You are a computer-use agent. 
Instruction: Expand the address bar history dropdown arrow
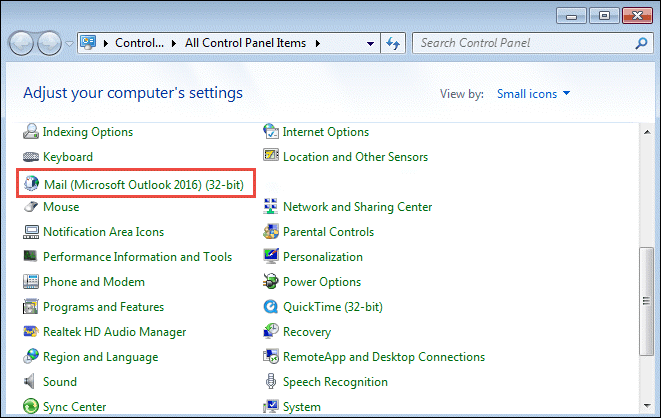click(x=370, y=43)
